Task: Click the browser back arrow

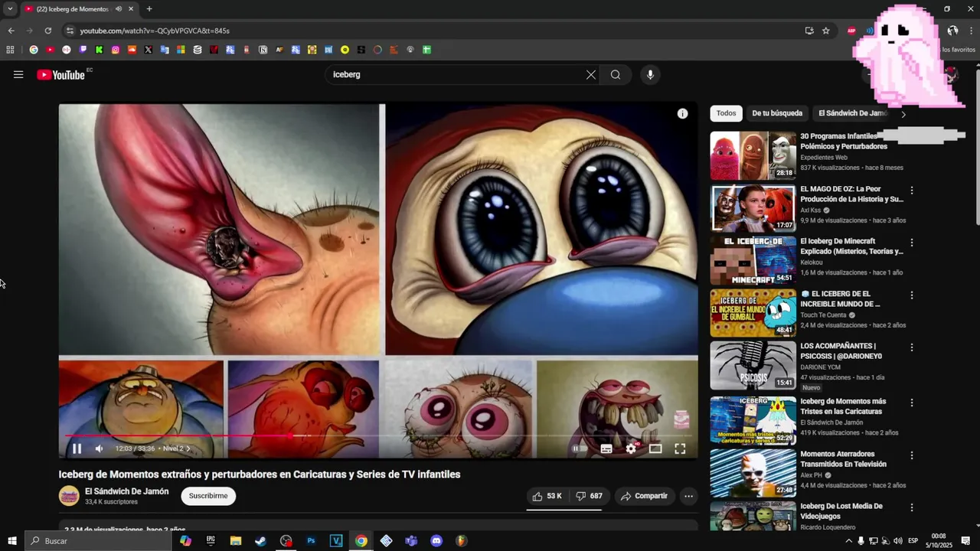Action: [11, 31]
